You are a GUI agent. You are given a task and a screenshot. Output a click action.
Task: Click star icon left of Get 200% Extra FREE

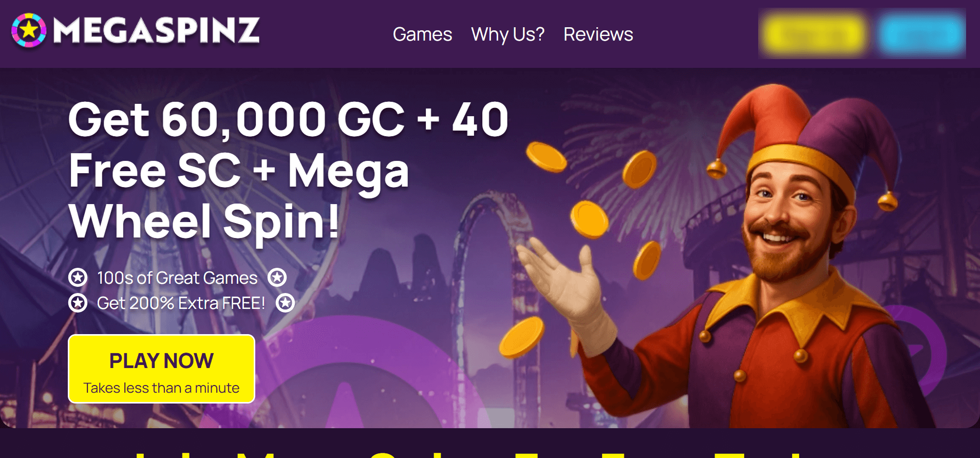pos(78,303)
